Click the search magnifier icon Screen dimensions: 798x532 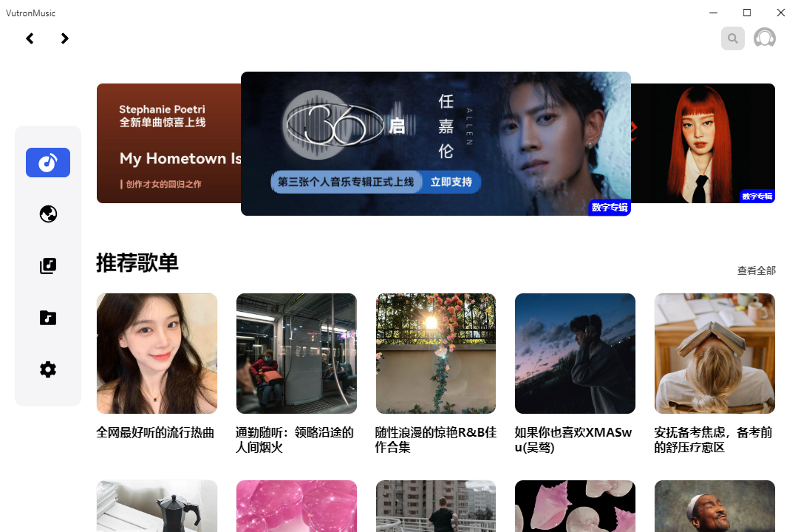click(x=732, y=38)
